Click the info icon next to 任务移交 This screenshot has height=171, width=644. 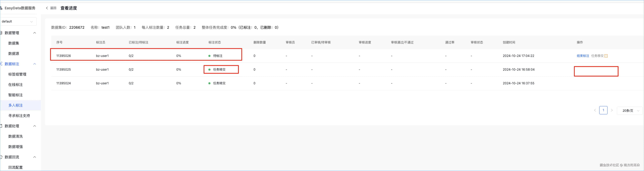(606, 56)
